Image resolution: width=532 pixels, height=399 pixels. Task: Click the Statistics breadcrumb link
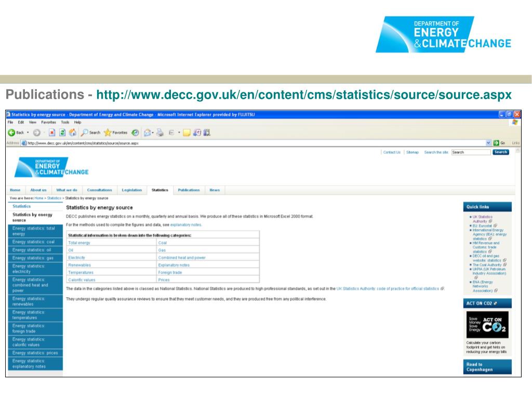tap(54, 198)
